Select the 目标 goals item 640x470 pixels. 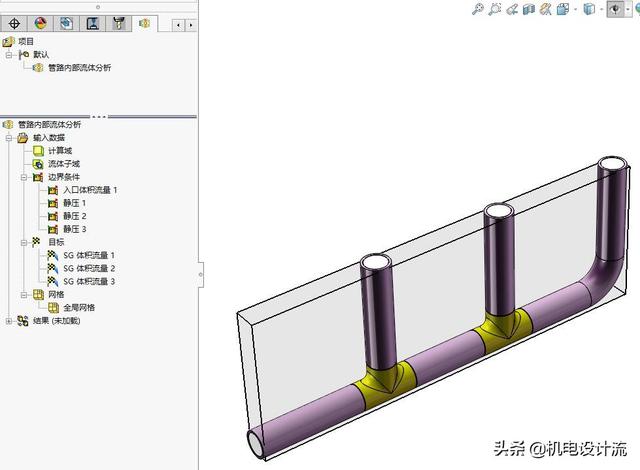[56, 242]
